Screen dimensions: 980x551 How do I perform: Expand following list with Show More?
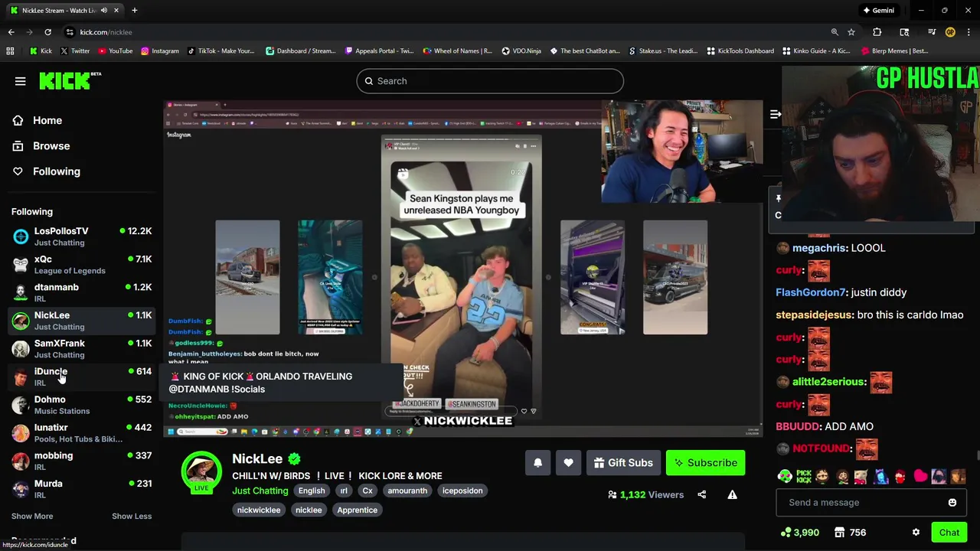[32, 516]
